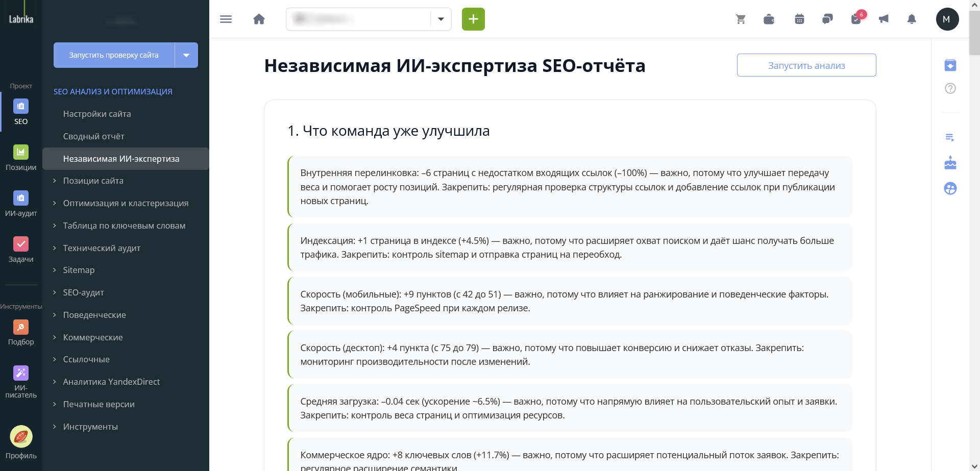Open the megaphone announcements icon
The height and width of the screenshot is (471, 980).
884,19
